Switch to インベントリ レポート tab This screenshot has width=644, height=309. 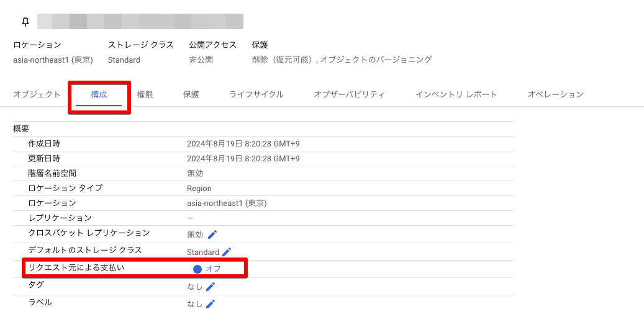click(456, 94)
